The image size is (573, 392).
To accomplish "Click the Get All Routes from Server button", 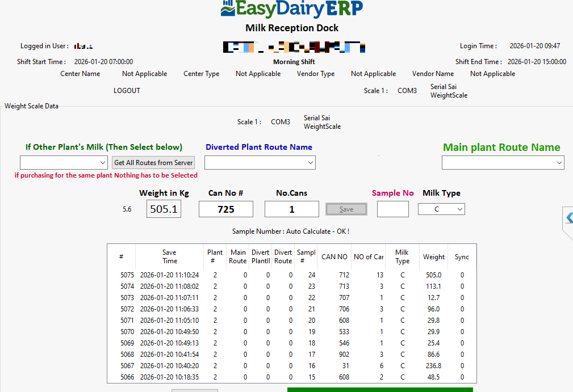I will click(x=153, y=162).
